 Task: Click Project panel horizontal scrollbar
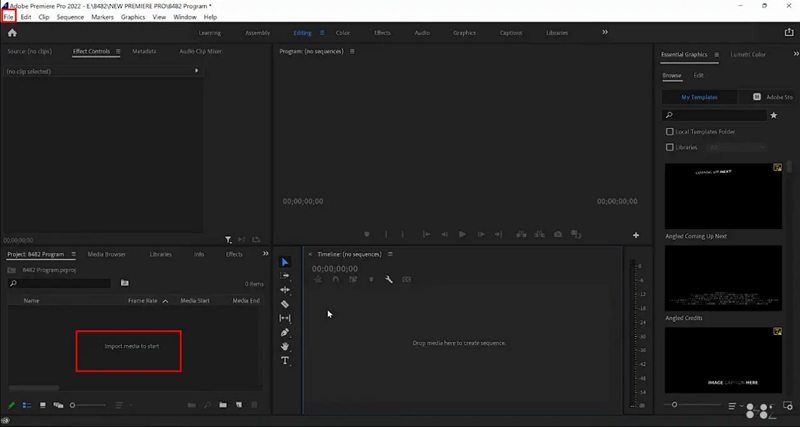[34, 388]
